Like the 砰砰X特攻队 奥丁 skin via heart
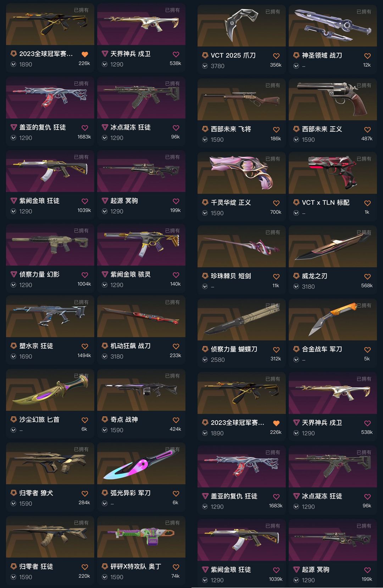This screenshot has height=588, width=383. (x=176, y=567)
